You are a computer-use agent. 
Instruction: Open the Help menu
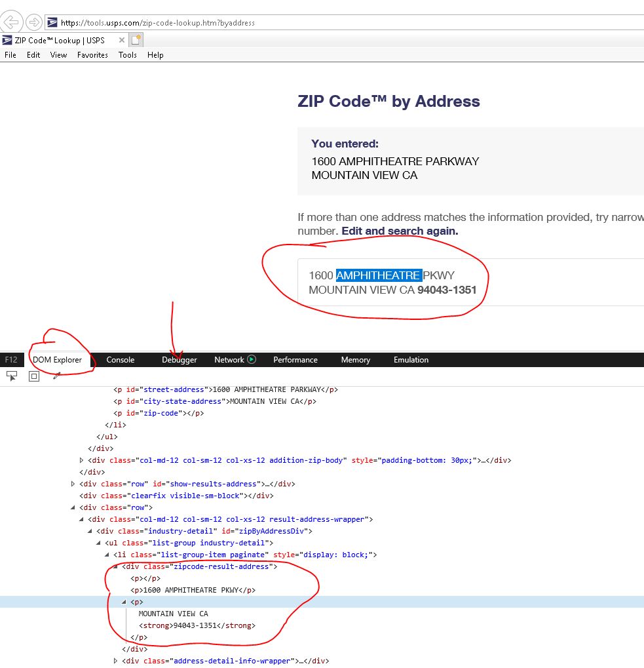pyautogui.click(x=155, y=55)
